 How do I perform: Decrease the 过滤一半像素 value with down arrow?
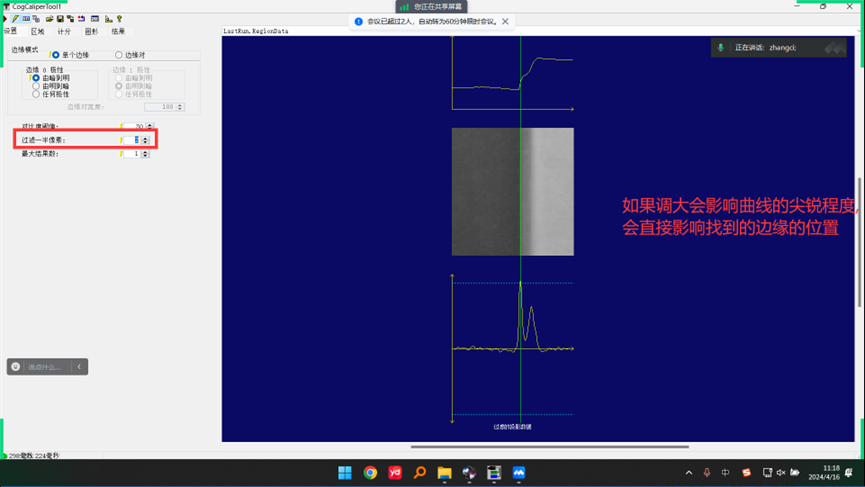[145, 142]
